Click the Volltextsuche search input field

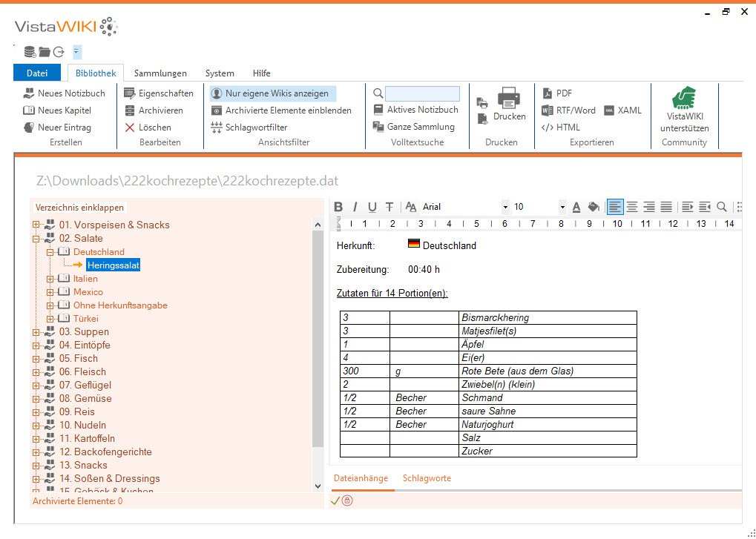coord(422,93)
